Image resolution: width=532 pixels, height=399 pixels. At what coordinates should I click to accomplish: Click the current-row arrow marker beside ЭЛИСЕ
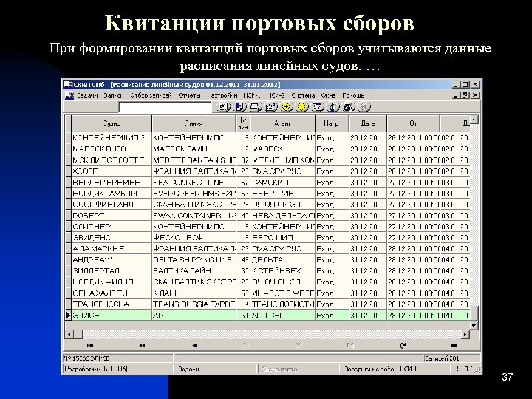point(68,316)
